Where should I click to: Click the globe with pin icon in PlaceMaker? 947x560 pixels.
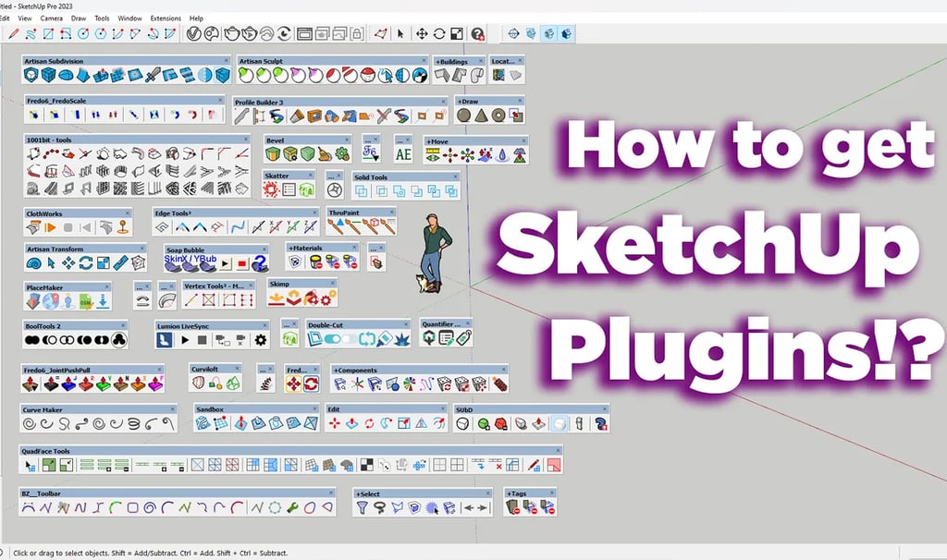(x=51, y=301)
